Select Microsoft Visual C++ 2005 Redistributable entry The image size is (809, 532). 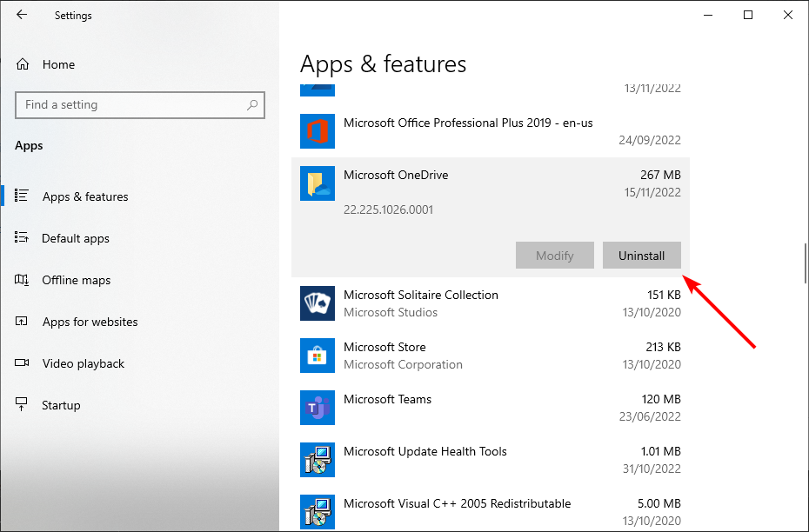pos(490,509)
